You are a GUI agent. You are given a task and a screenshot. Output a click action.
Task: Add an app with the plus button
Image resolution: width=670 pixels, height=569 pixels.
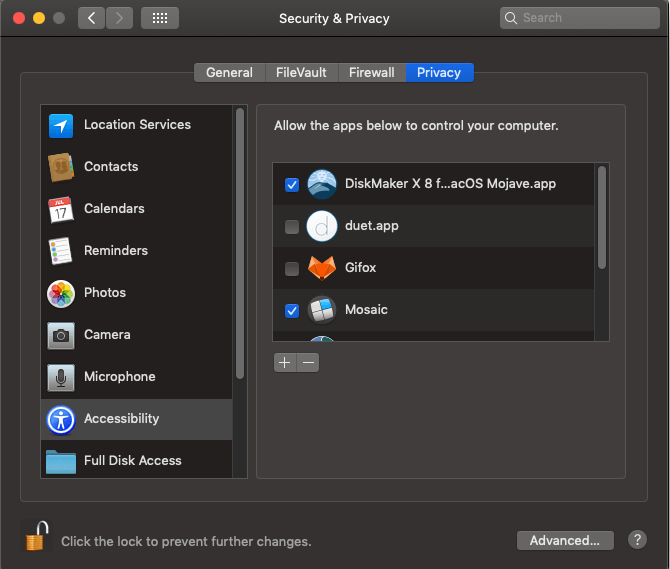[285, 363]
